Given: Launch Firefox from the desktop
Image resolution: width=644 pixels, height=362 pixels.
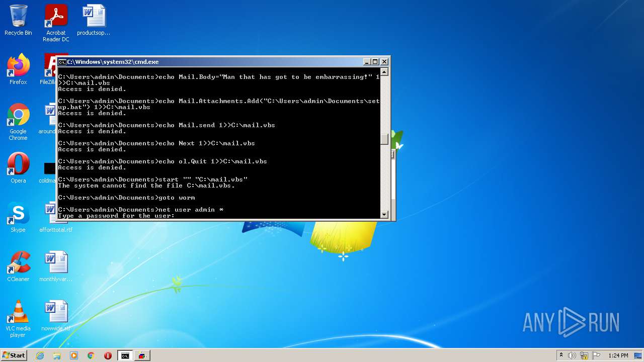Looking at the screenshot, I should coord(18,69).
